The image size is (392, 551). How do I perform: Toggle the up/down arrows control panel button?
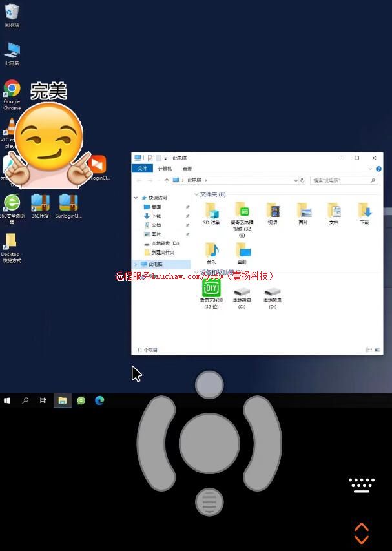(x=362, y=533)
